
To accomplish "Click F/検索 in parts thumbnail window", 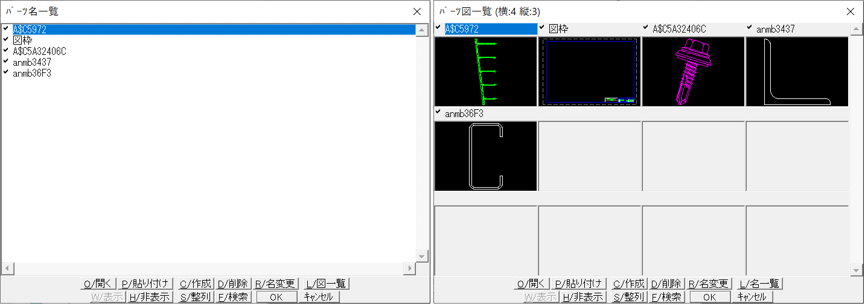I will (x=667, y=297).
